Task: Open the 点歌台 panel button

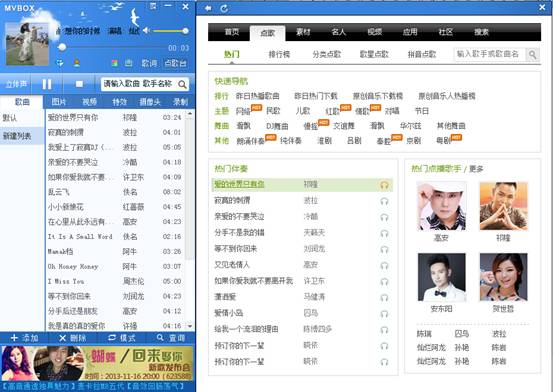Action: pyautogui.click(x=175, y=63)
